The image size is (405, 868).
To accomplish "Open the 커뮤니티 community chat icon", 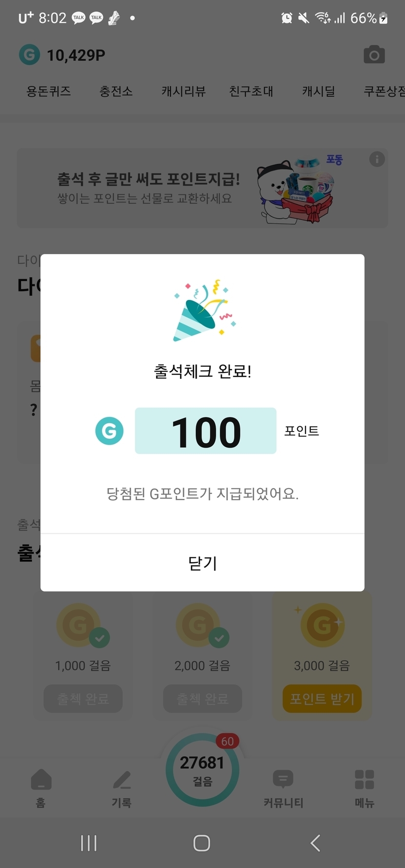I will coord(283,780).
